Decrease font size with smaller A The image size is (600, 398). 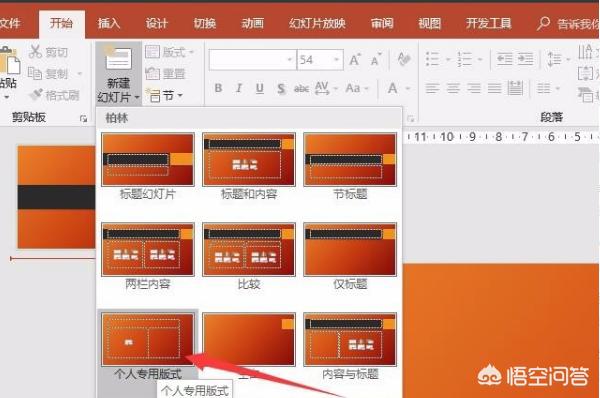click(376, 59)
